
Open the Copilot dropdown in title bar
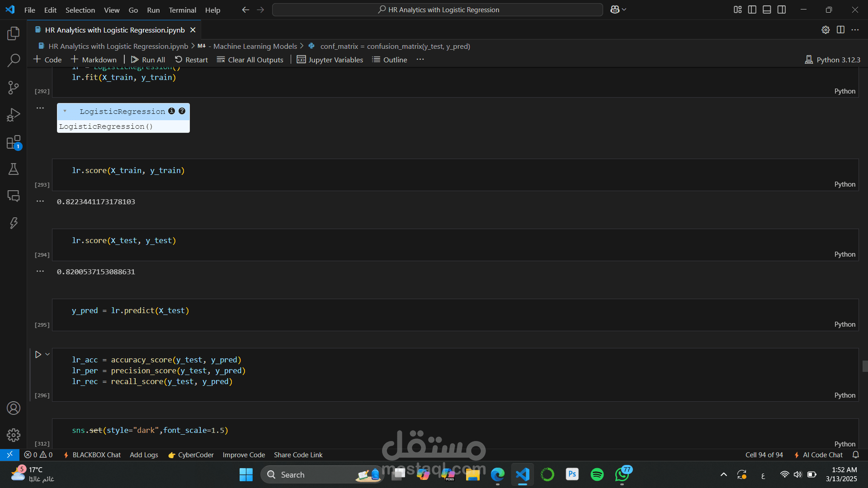(x=624, y=9)
